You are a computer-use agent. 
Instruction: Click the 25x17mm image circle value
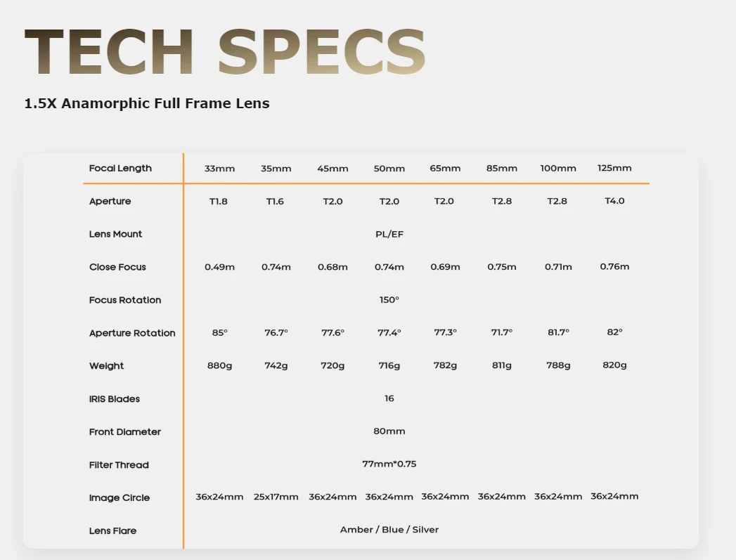[x=276, y=497]
